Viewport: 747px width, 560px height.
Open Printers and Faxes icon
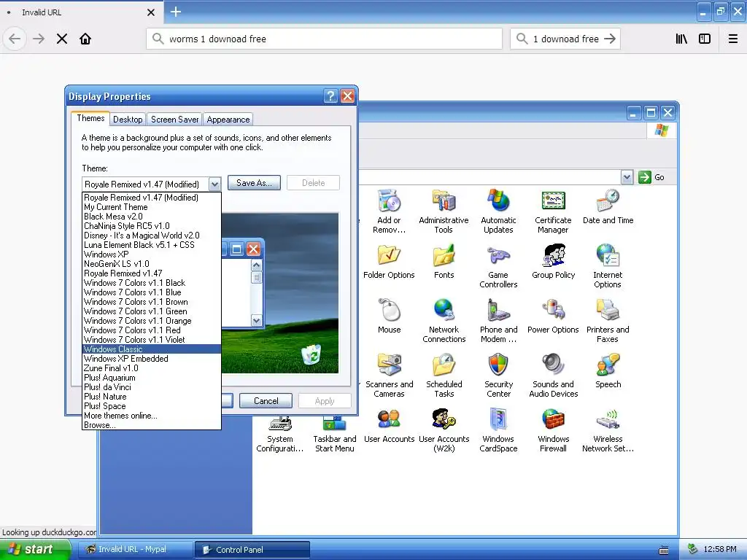[608, 321]
